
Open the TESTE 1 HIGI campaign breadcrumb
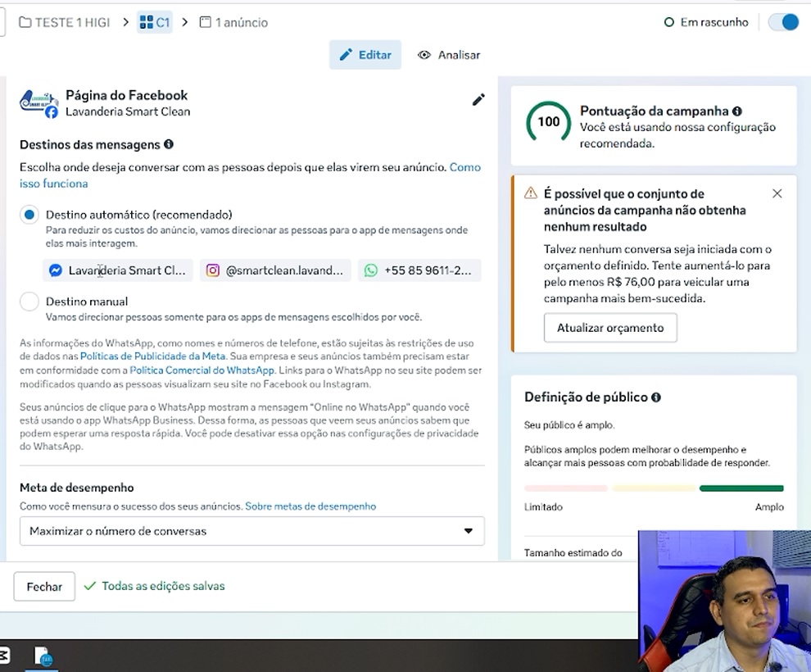click(x=65, y=22)
